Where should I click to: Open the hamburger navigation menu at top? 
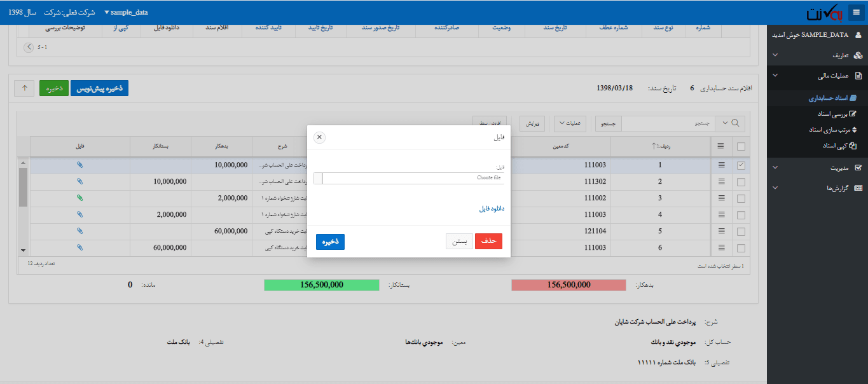click(855, 12)
